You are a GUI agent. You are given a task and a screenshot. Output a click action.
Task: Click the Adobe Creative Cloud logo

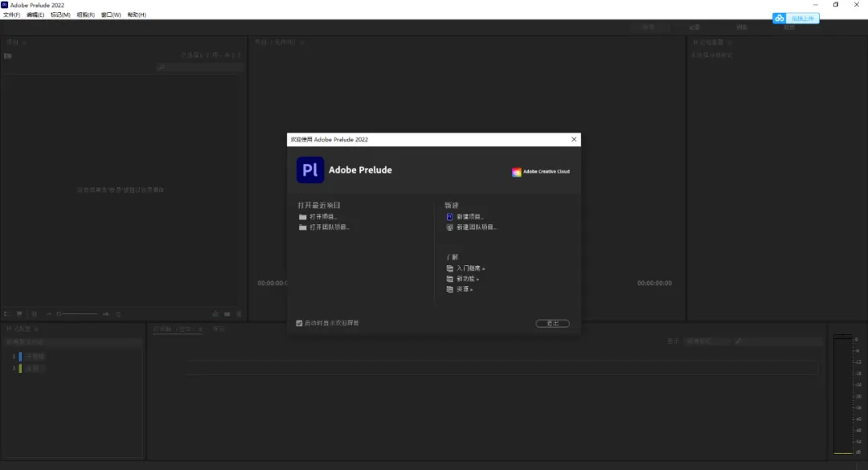click(x=540, y=172)
